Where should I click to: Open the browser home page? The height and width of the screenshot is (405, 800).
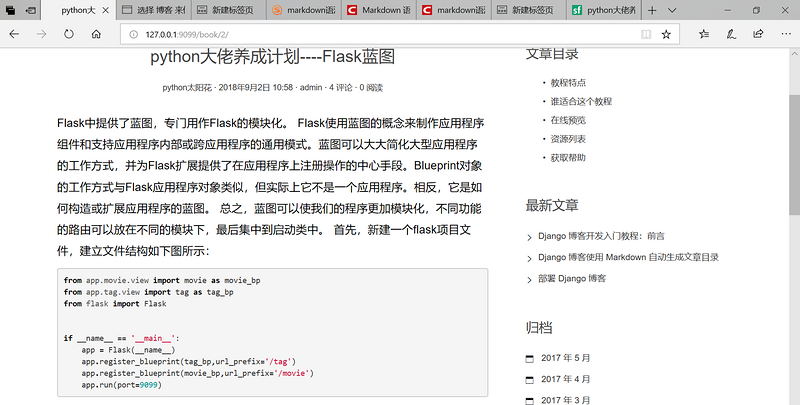[x=96, y=34]
